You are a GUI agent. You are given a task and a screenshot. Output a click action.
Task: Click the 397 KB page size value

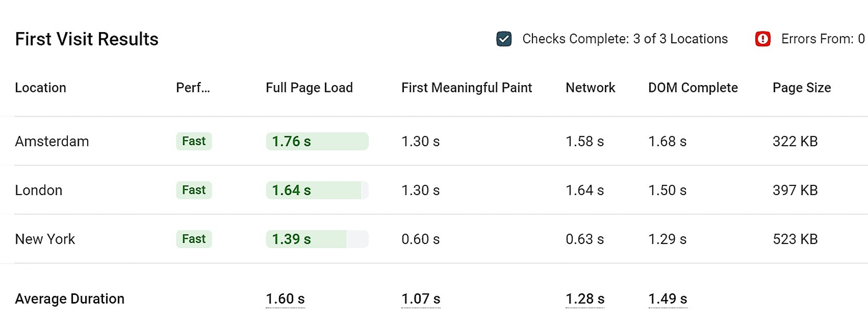795,190
